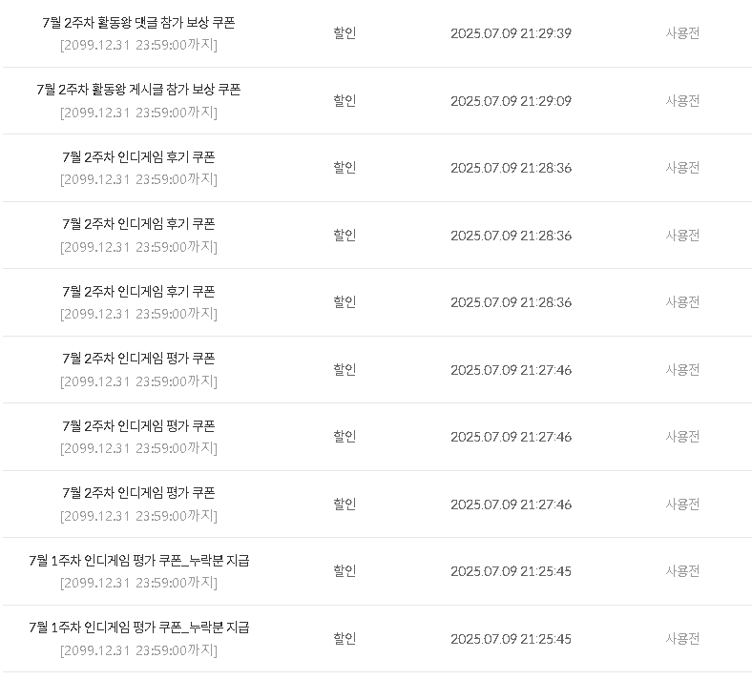Select 사용전 status of 활동왕 댓글 coupon
This screenshot has width=752, height=700.
click(x=682, y=33)
